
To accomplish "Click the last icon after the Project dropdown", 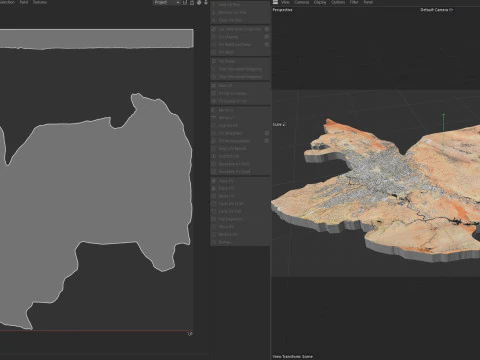I will (206, 2).
